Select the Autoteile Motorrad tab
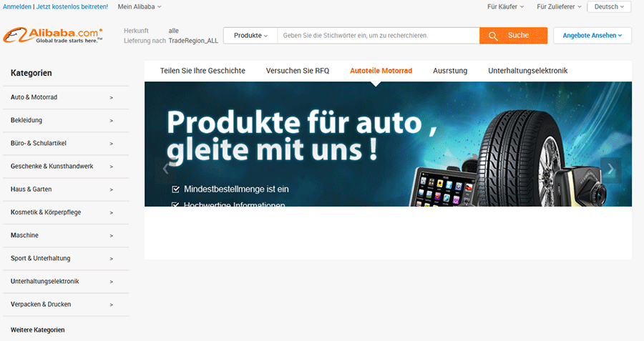 pos(381,71)
